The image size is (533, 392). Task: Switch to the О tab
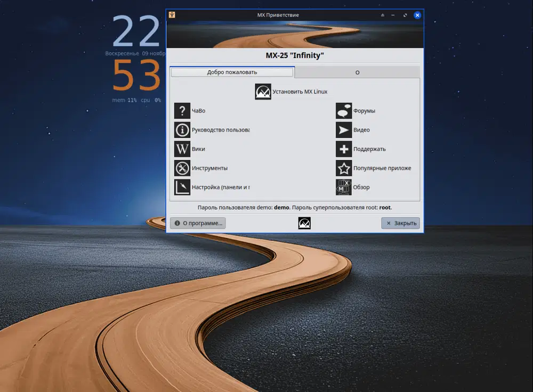coord(357,72)
